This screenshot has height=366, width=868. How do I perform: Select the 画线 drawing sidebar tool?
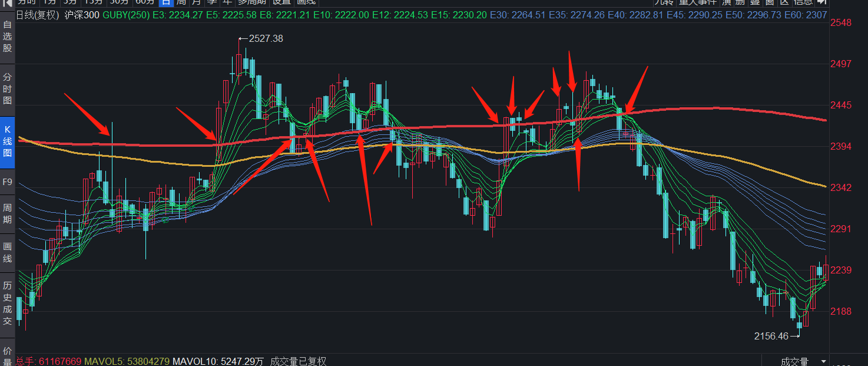pyautogui.click(x=8, y=252)
